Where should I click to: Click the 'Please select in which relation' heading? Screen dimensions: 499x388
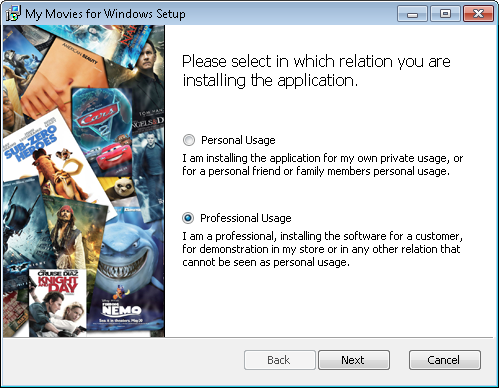point(316,71)
